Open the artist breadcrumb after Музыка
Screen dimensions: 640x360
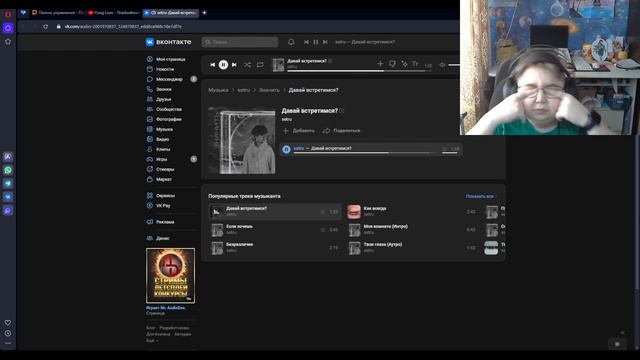[244, 90]
